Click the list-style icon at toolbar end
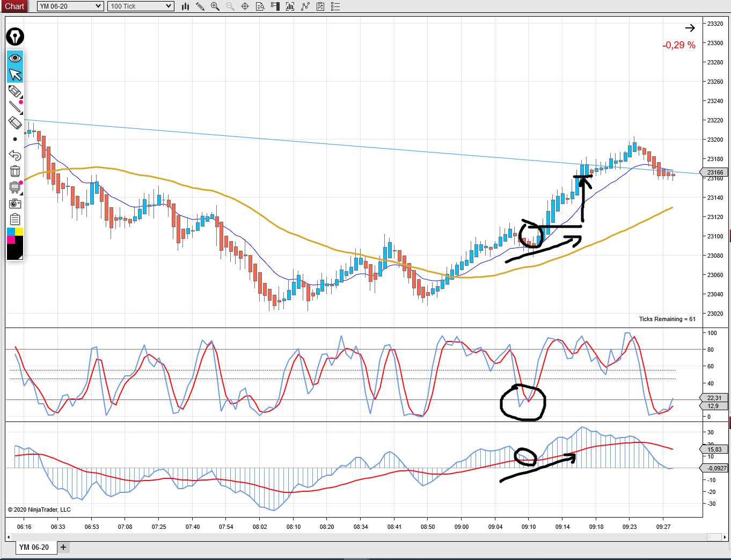This screenshot has height=560, width=731. (335, 6)
